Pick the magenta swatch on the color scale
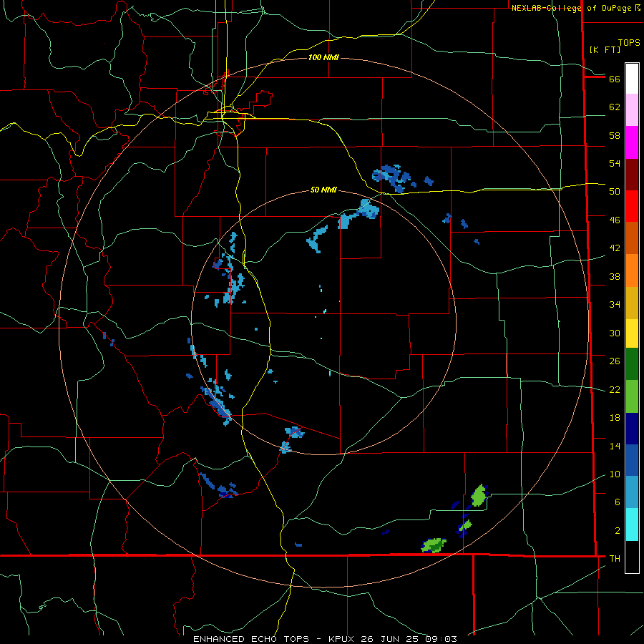Image resolution: width=644 pixels, height=644 pixels. point(632,142)
